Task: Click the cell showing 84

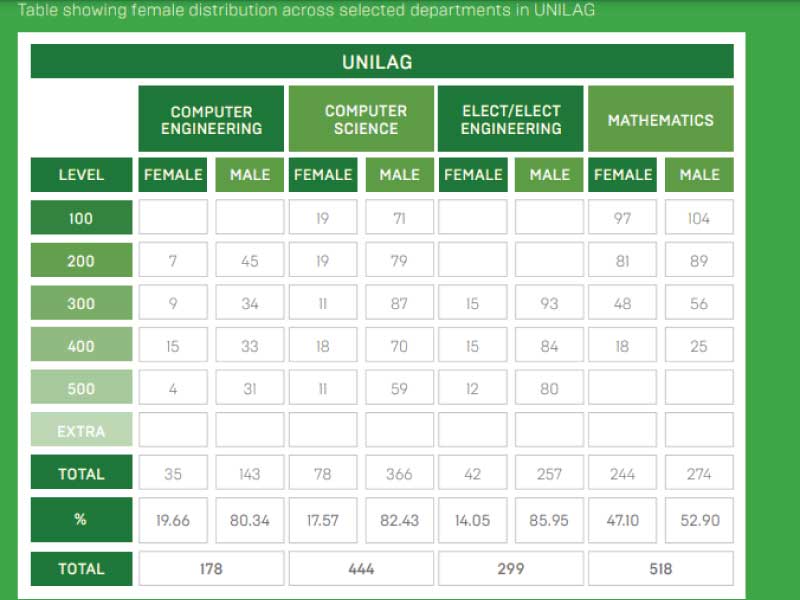Action: (x=549, y=345)
